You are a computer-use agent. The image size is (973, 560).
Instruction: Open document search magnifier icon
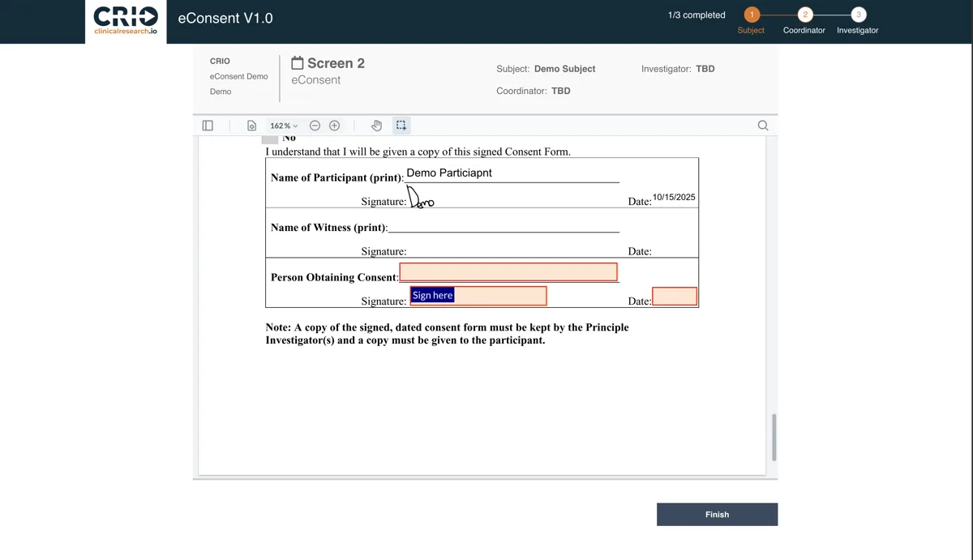[762, 126]
